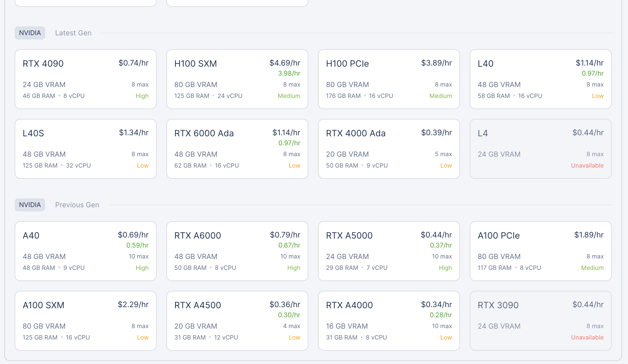628x364 pixels.
Task: Select the L40S GPU option
Action: tap(86, 149)
